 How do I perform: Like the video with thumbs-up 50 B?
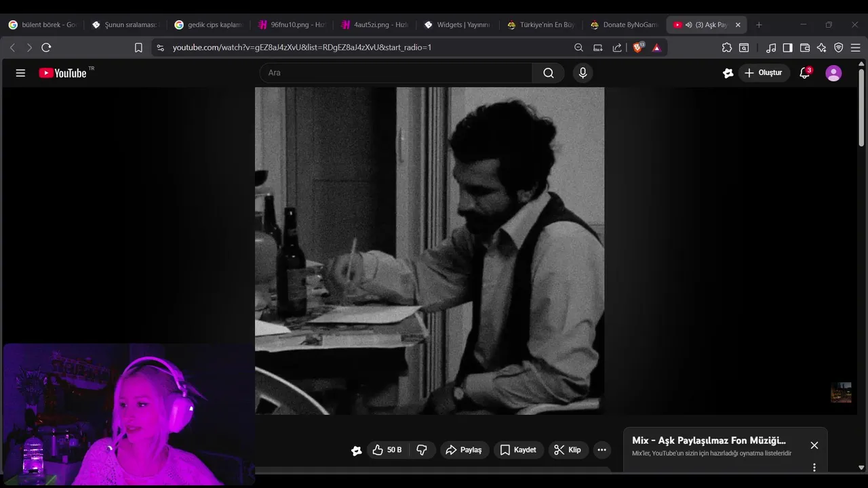[x=387, y=450]
